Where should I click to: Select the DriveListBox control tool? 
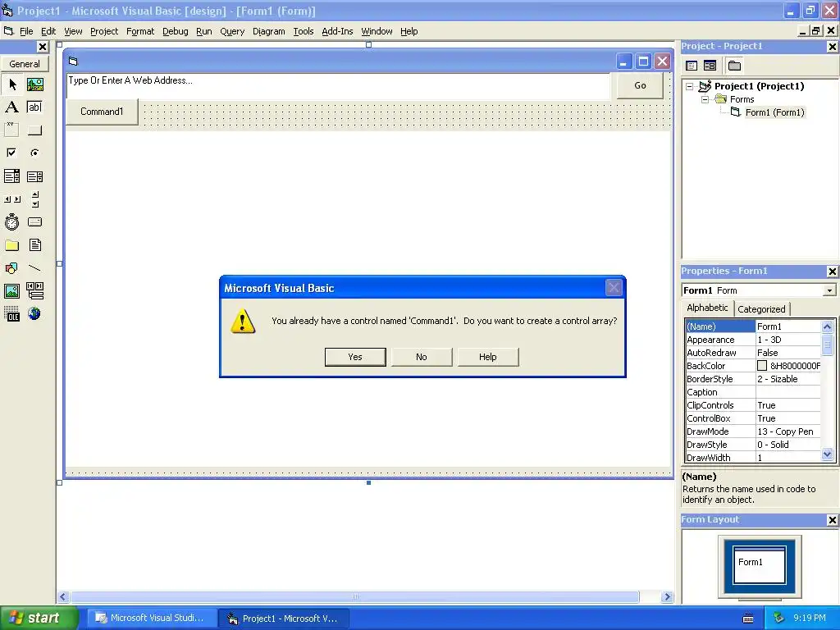(34, 221)
